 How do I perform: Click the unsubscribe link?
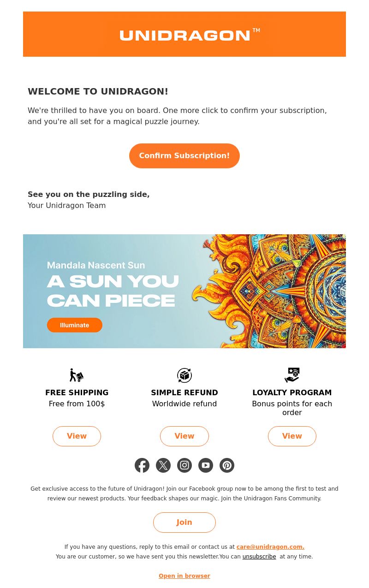259,557
